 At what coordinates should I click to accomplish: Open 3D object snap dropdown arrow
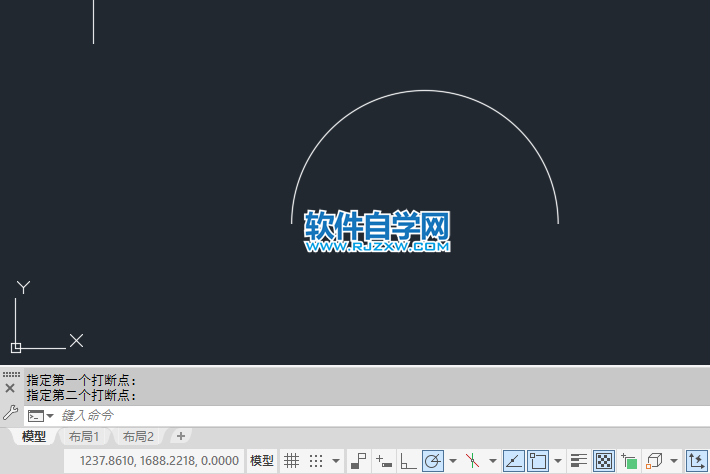[x=674, y=461]
